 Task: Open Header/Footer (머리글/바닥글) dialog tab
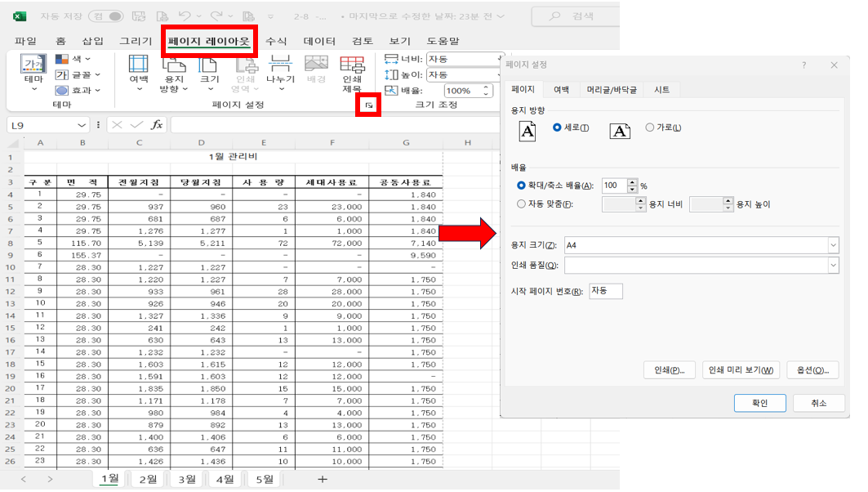coord(612,89)
